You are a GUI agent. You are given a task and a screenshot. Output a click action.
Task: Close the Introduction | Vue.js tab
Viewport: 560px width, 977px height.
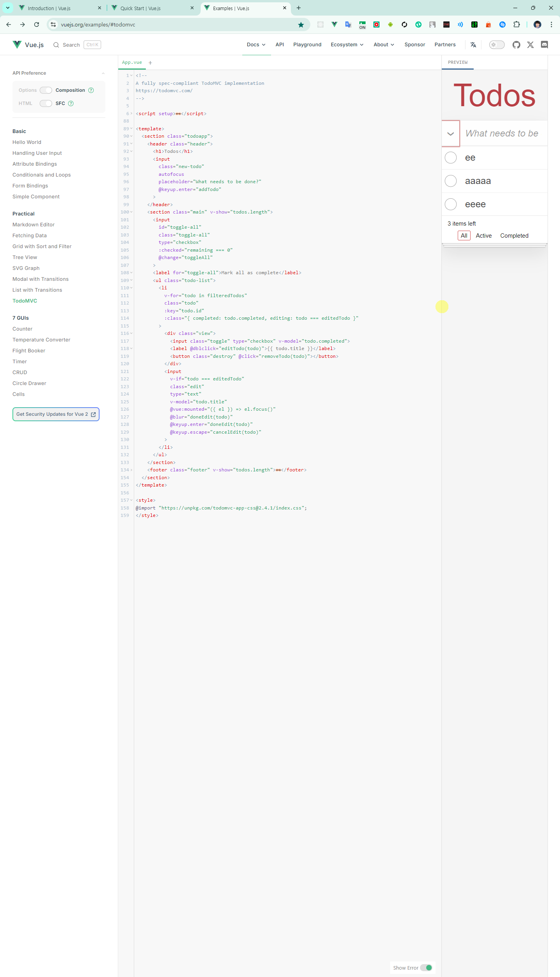(x=100, y=8)
